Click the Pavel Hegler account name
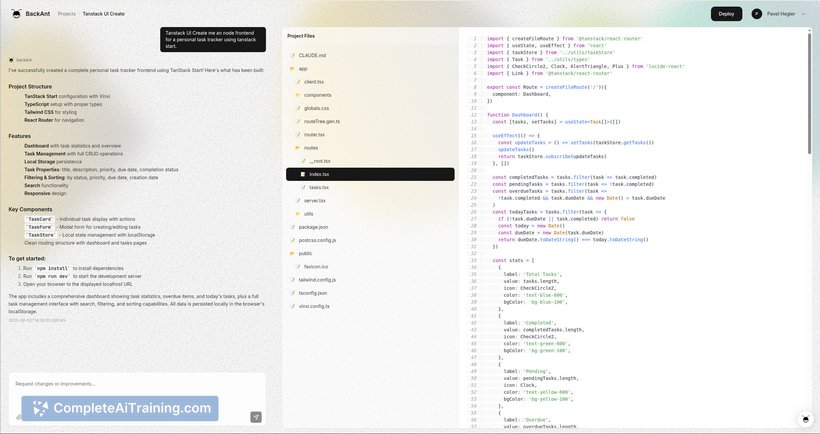 (781, 14)
